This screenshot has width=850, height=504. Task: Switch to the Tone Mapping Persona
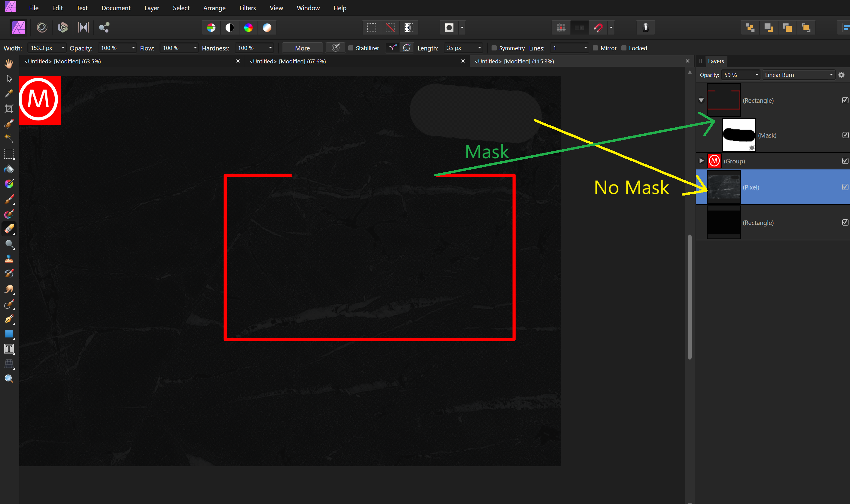click(83, 28)
